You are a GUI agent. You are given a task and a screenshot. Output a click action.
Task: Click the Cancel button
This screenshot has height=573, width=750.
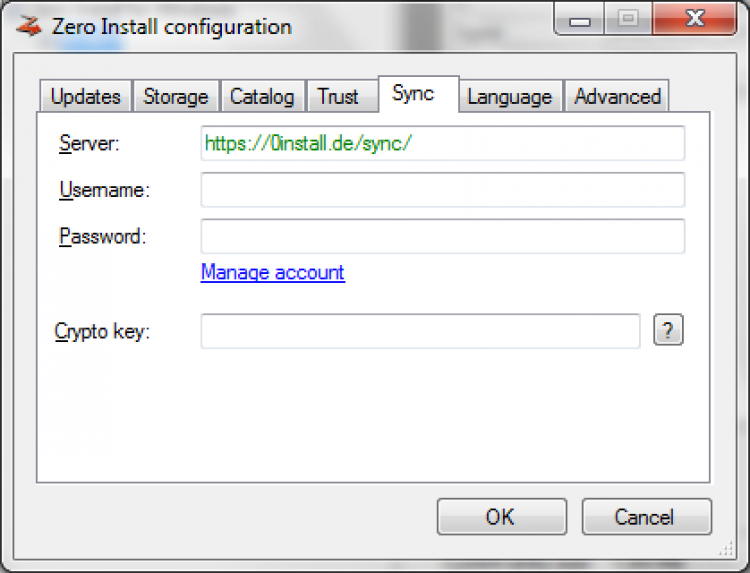coord(646,517)
